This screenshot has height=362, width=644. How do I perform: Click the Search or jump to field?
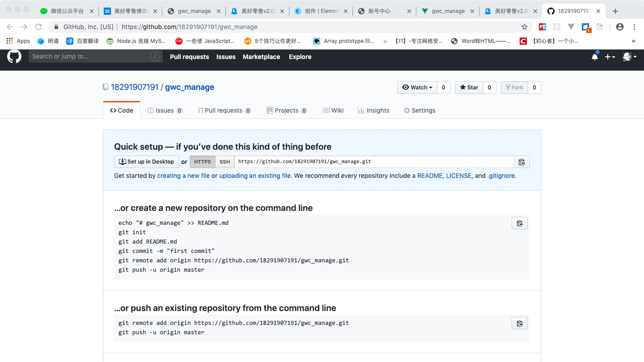[x=89, y=56]
